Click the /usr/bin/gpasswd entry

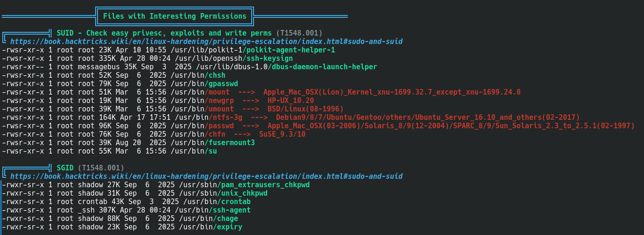pos(204,84)
